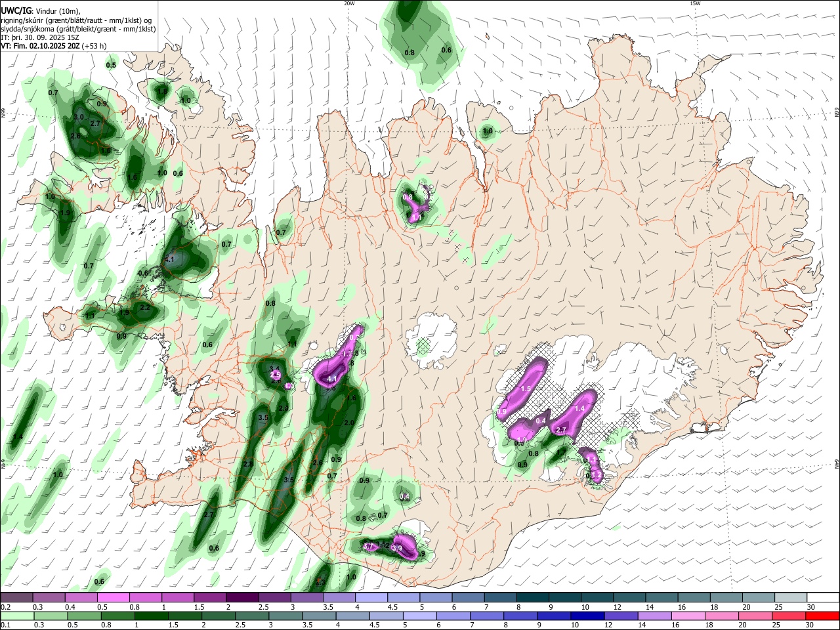Click the '3.4' precipitation value on map
840x630 pixels.
(275, 369)
